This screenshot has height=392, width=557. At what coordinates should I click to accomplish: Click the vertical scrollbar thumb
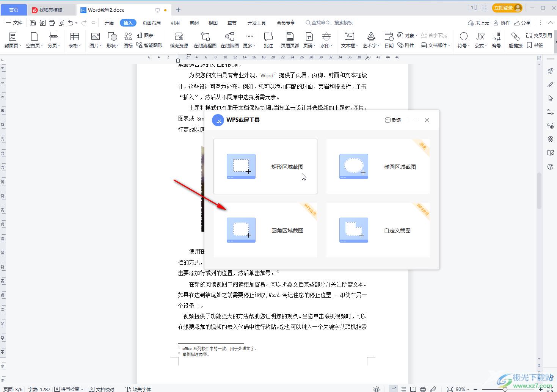(x=539, y=191)
